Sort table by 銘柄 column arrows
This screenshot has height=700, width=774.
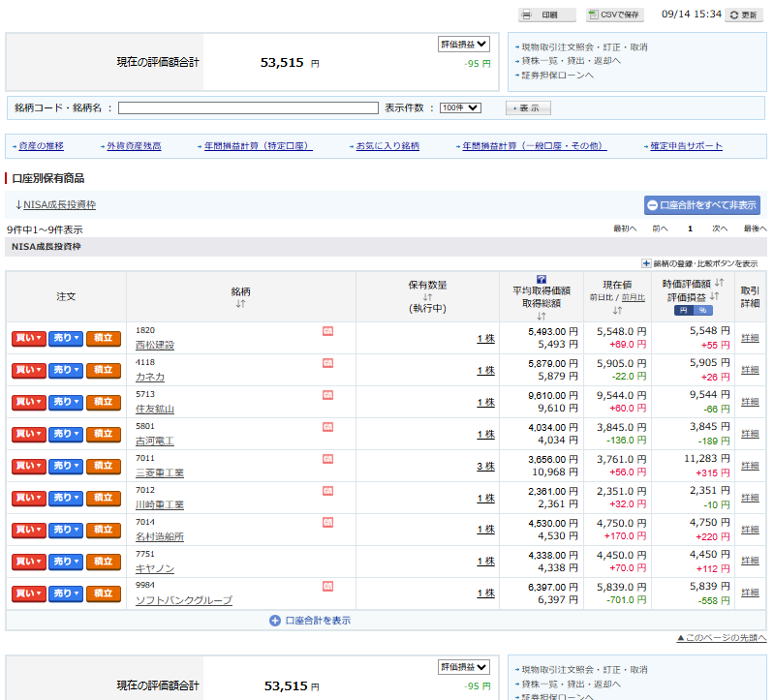click(240, 304)
